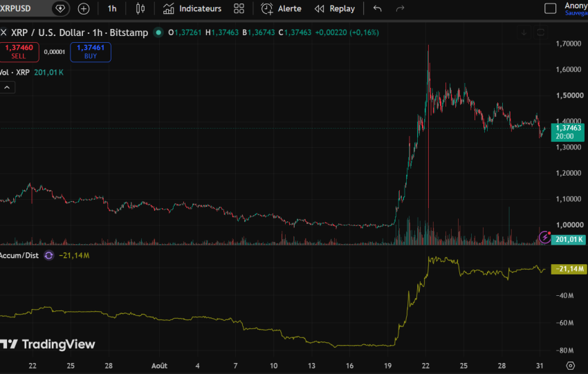Click the 201,01 K volume price-scale label
This screenshot has height=374, width=588.
[569, 239]
